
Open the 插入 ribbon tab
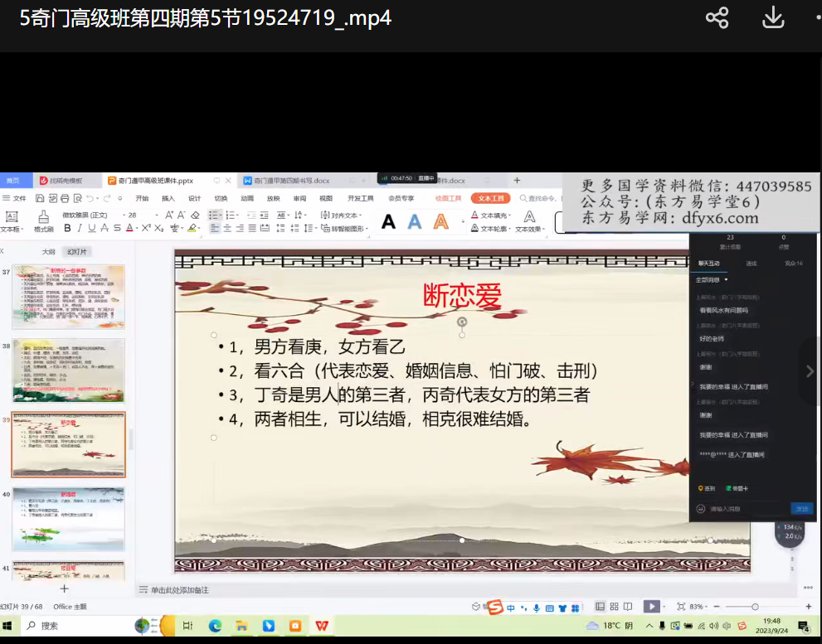click(168, 199)
